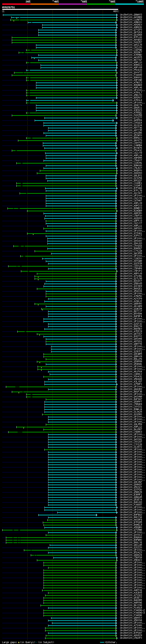Viewport: 146px width, 644px height.
Task: Open hit UniRef100_B9FBQ3
Action: click(x=131, y=515)
